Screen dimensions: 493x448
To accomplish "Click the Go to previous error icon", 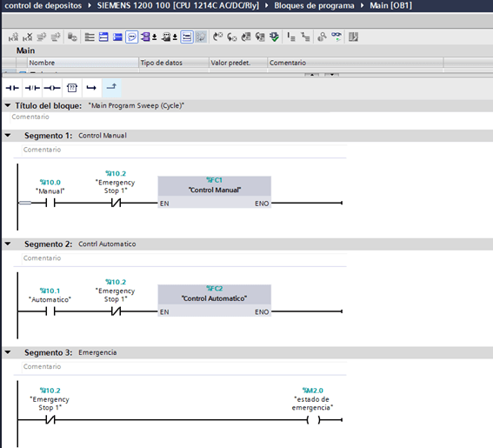I will tap(217, 37).
